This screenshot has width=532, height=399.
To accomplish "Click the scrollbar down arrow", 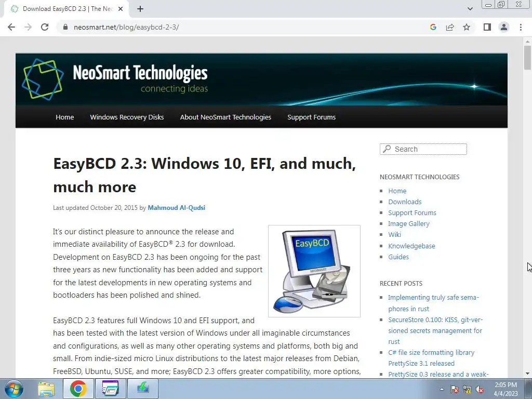I will (527, 374).
